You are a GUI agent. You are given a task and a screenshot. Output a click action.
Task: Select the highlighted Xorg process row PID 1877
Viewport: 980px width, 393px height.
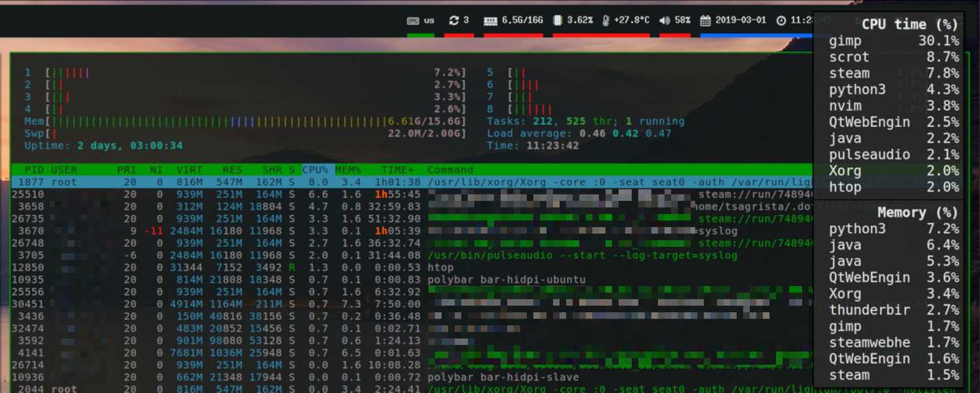412,182
